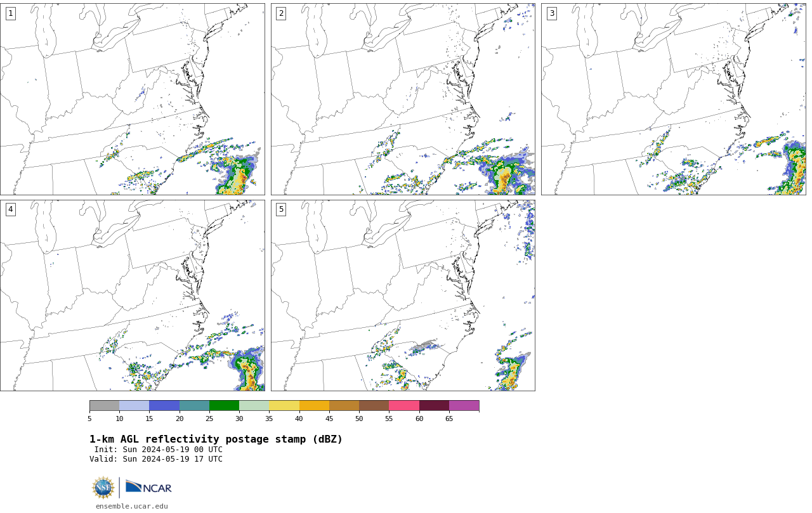
Task: Click the tan-brown 45-50 dBZ swatch
Action: click(x=344, y=406)
